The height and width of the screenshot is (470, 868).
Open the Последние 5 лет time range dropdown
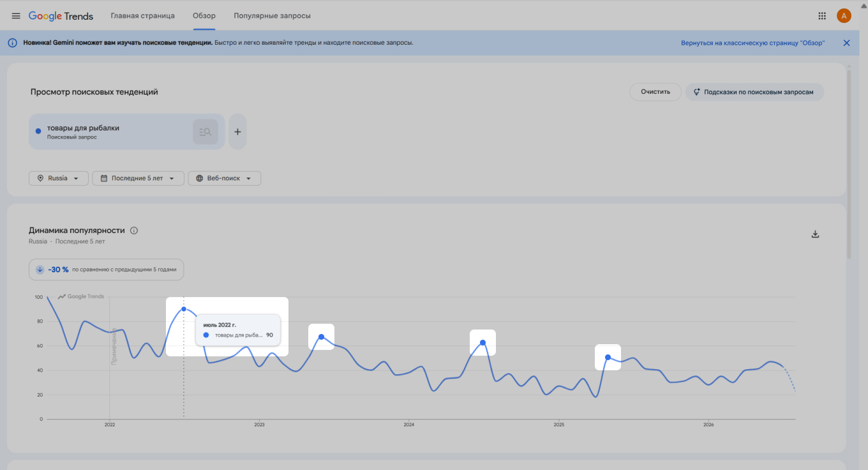click(x=138, y=178)
